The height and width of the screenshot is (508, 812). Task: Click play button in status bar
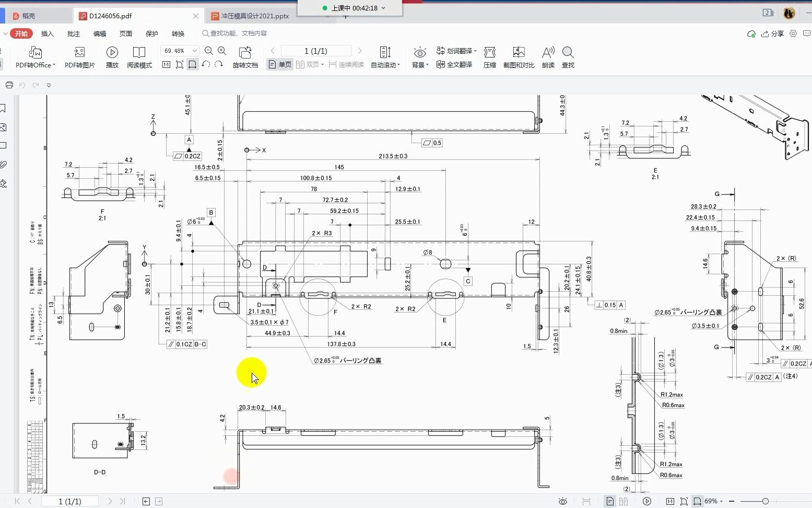647,501
